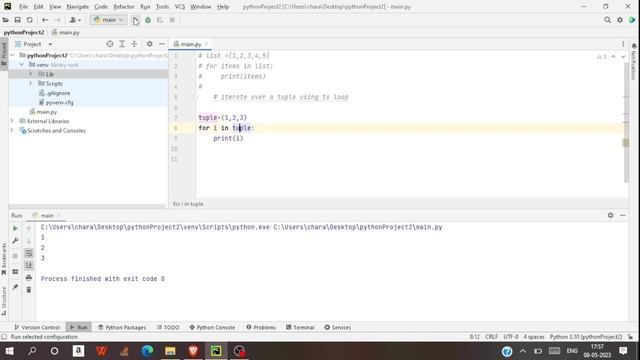
Task: Save all files using the toolbar icon
Action: 18,20
